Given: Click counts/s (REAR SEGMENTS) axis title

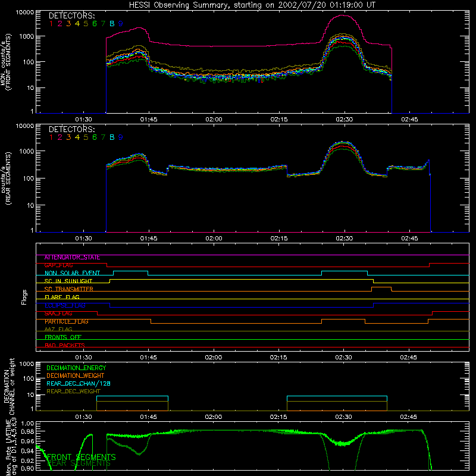Looking at the screenshot, I should [5, 178].
